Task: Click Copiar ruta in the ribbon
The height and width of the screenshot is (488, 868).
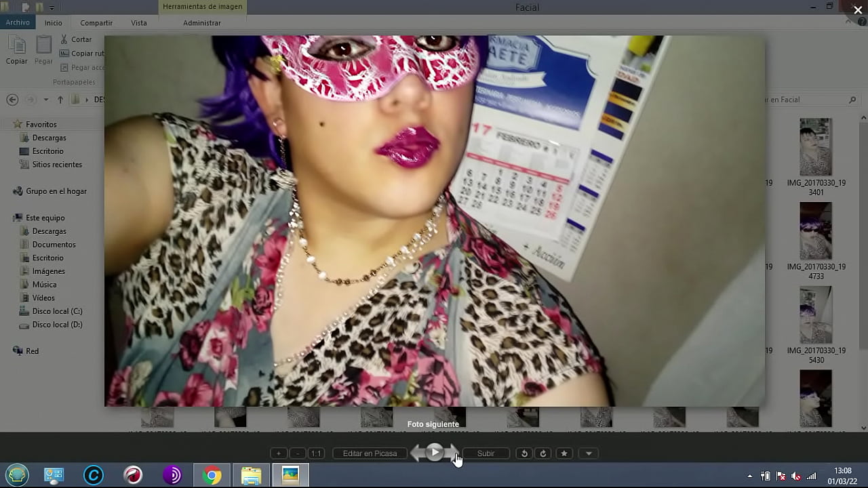Action: [x=81, y=54]
